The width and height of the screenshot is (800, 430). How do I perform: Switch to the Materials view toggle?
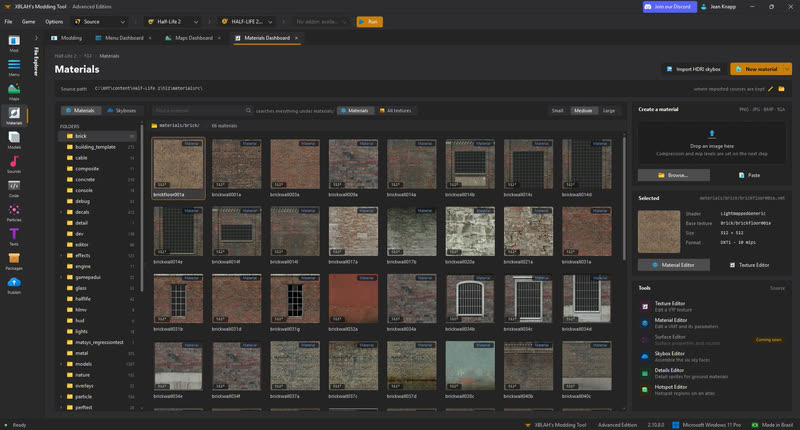(x=80, y=110)
